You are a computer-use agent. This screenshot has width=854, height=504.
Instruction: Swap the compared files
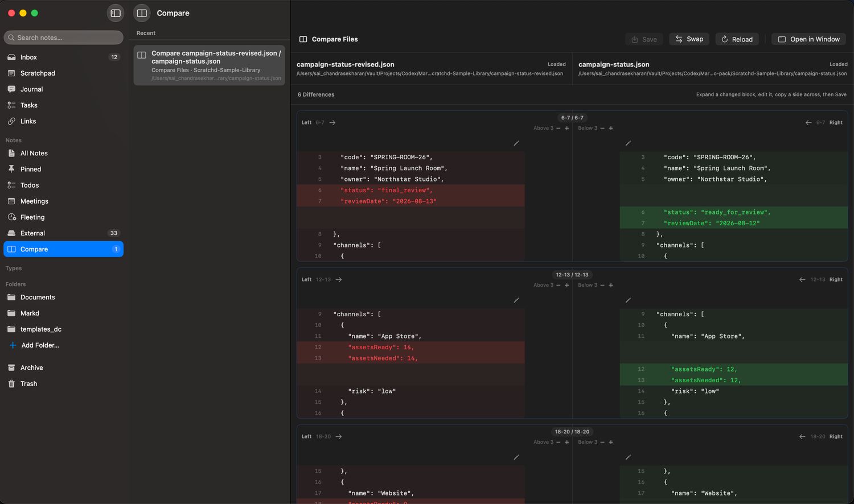click(x=689, y=39)
